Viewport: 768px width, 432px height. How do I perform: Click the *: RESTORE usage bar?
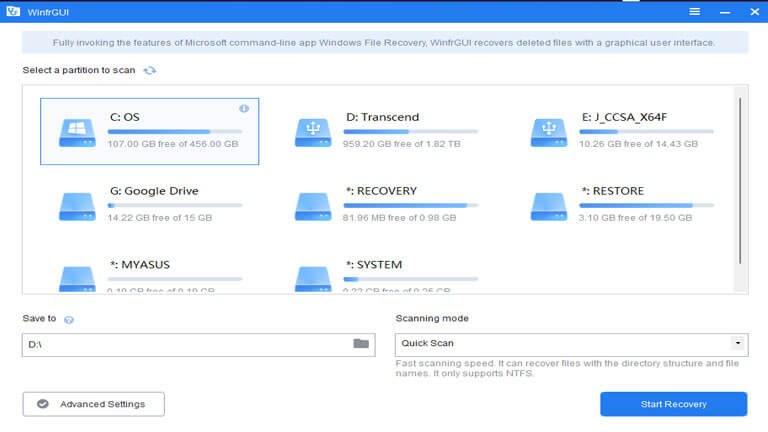click(646, 205)
